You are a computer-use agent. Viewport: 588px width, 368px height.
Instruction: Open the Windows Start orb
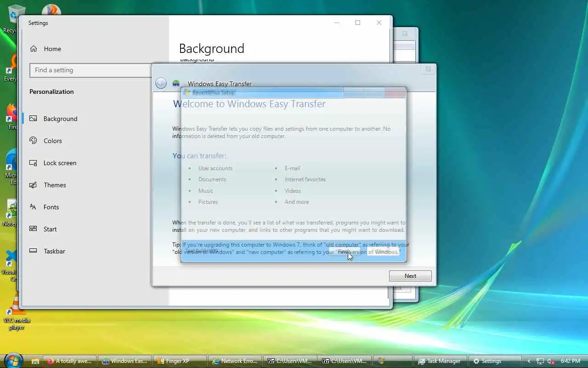tap(13, 360)
